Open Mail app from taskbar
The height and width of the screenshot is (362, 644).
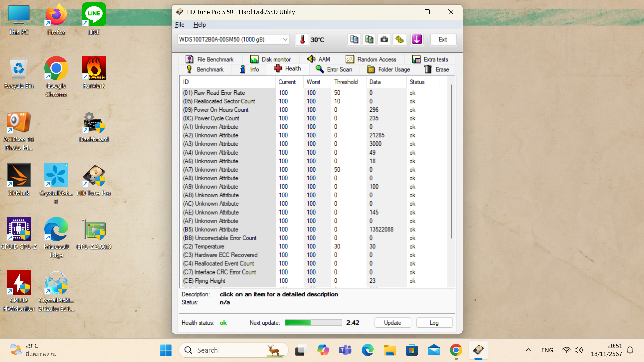click(x=434, y=350)
